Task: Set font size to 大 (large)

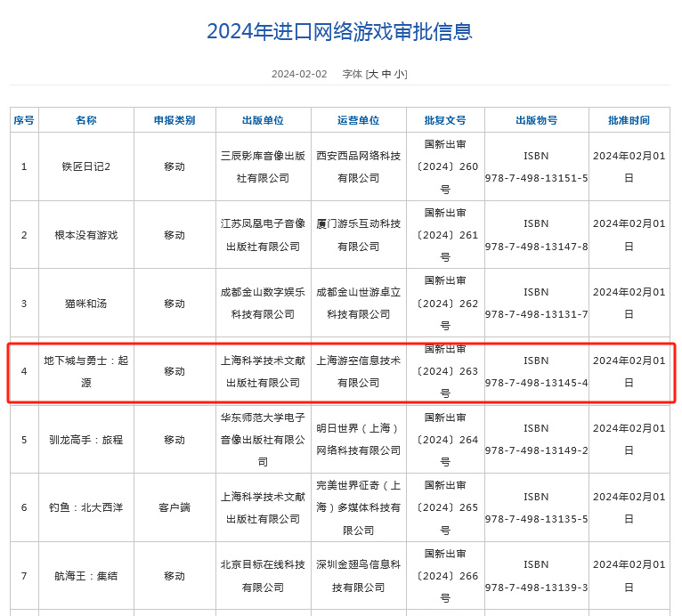Action: 374,74
